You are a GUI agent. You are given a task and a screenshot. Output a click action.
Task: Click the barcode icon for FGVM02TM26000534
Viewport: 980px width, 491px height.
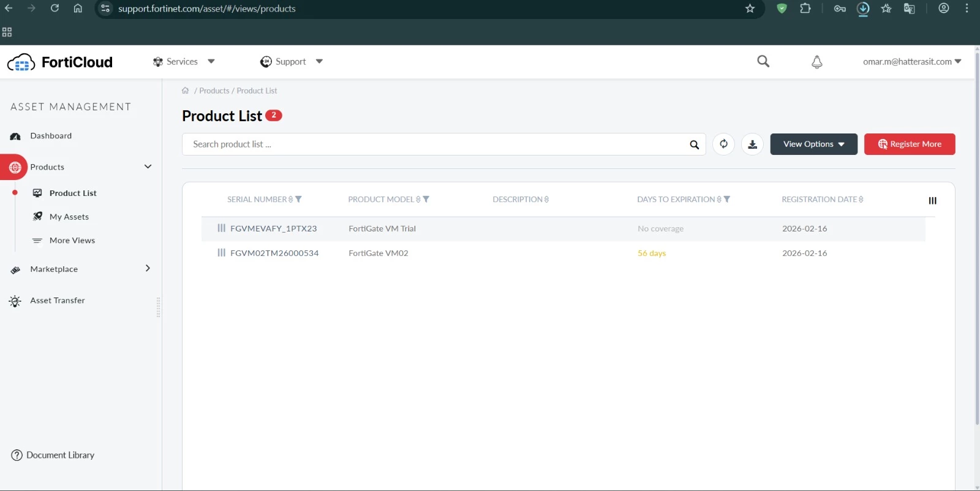pyautogui.click(x=221, y=252)
